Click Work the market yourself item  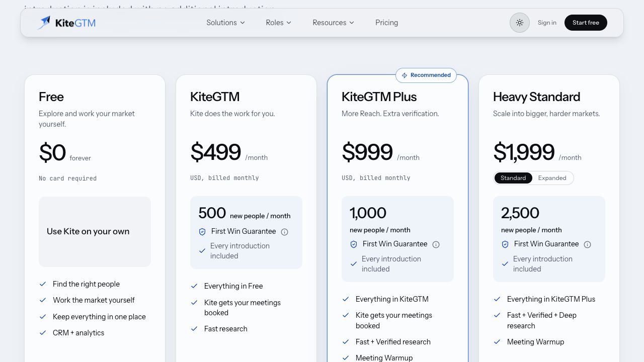coord(94,300)
